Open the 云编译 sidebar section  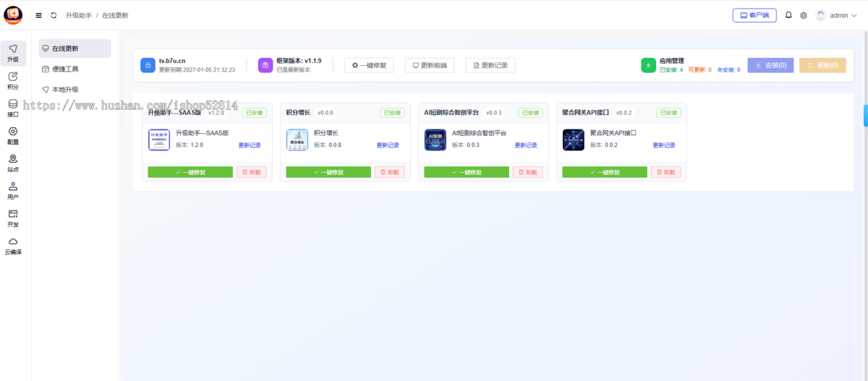pos(13,246)
